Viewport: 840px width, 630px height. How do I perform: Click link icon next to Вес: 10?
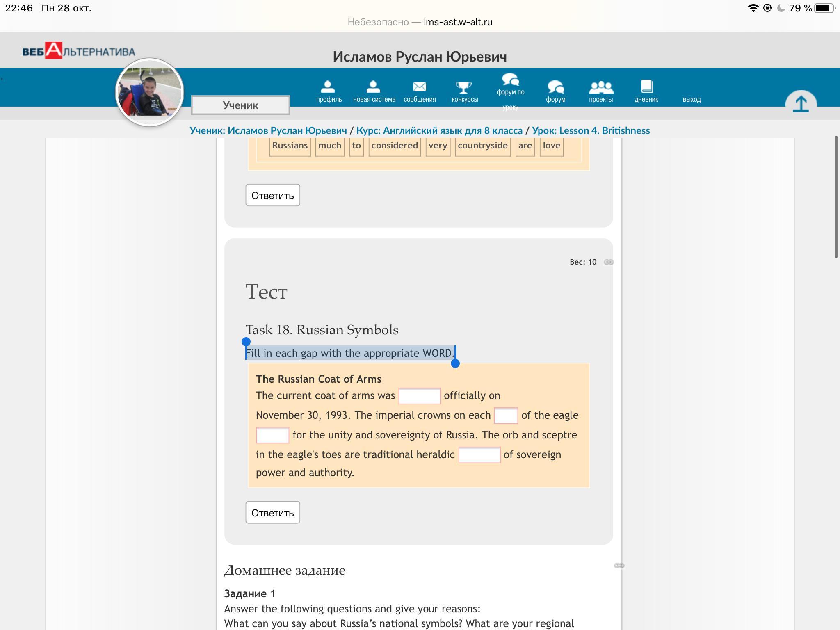point(609,262)
